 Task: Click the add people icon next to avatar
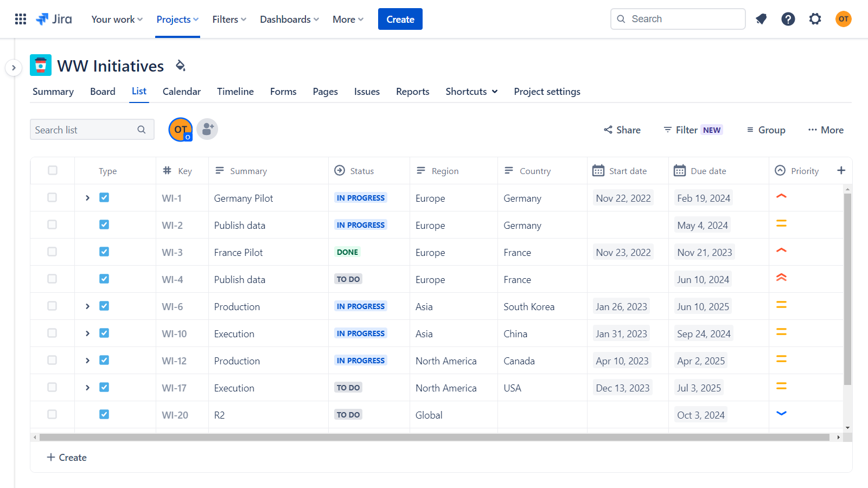click(207, 129)
